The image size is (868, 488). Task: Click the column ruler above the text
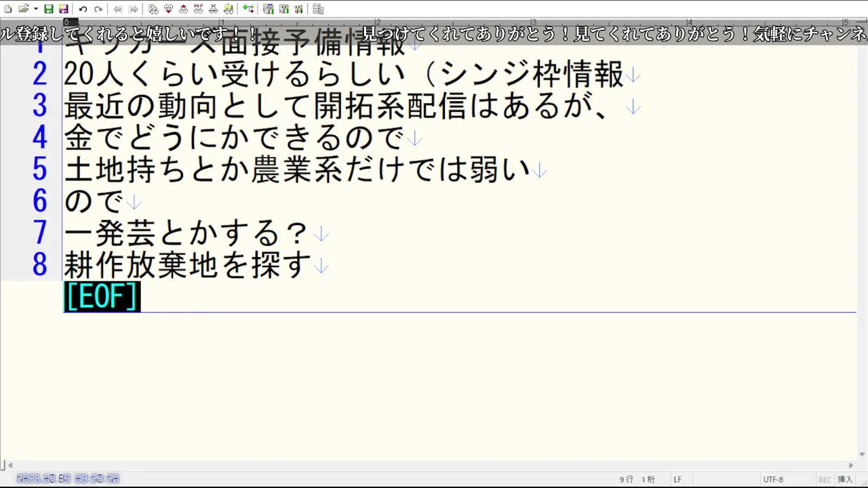tap(461, 22)
